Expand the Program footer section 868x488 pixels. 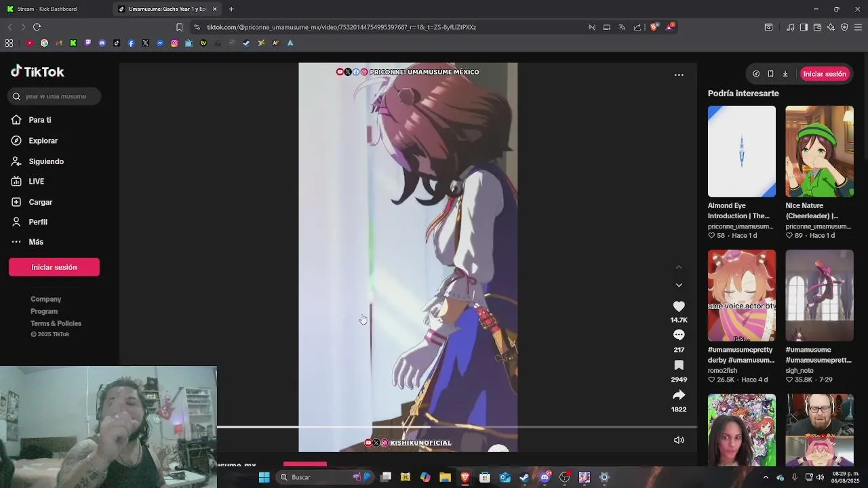point(44,311)
